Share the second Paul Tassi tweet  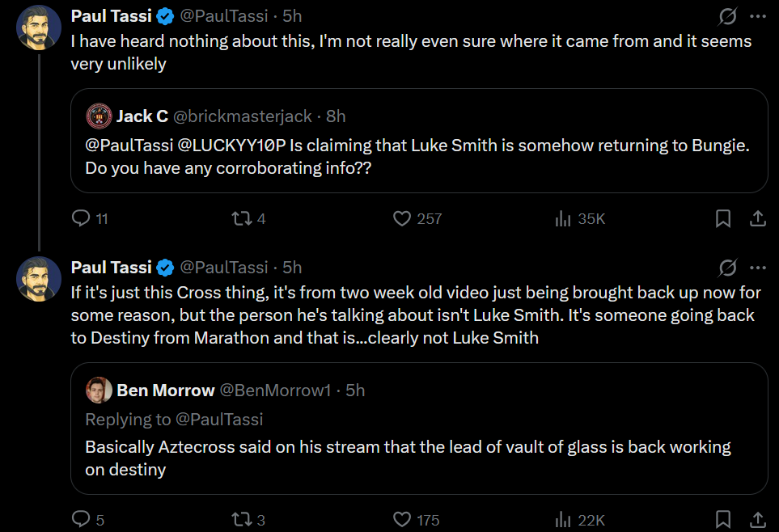758,520
